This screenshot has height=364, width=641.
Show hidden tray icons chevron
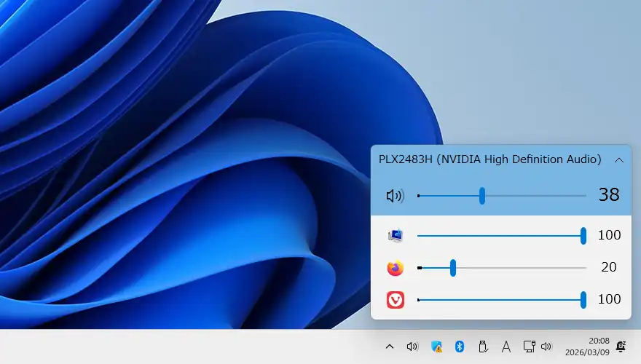[x=390, y=347]
